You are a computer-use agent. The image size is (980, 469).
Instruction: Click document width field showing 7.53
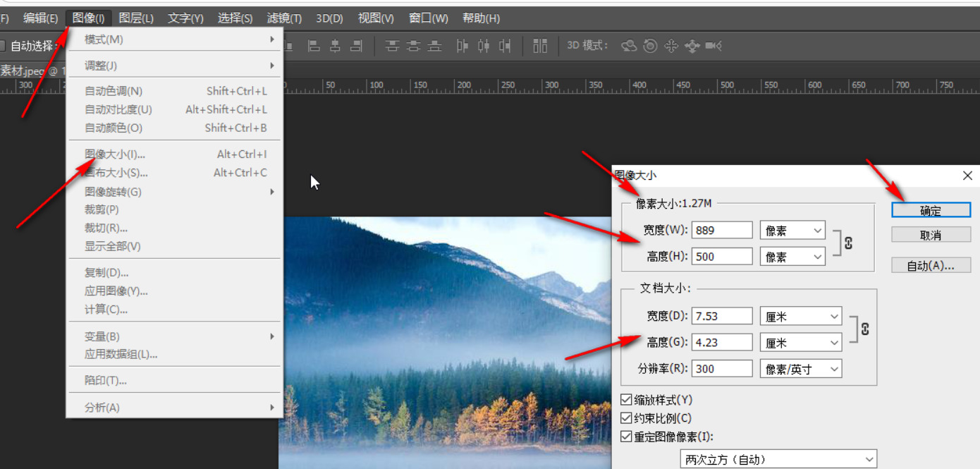722,317
